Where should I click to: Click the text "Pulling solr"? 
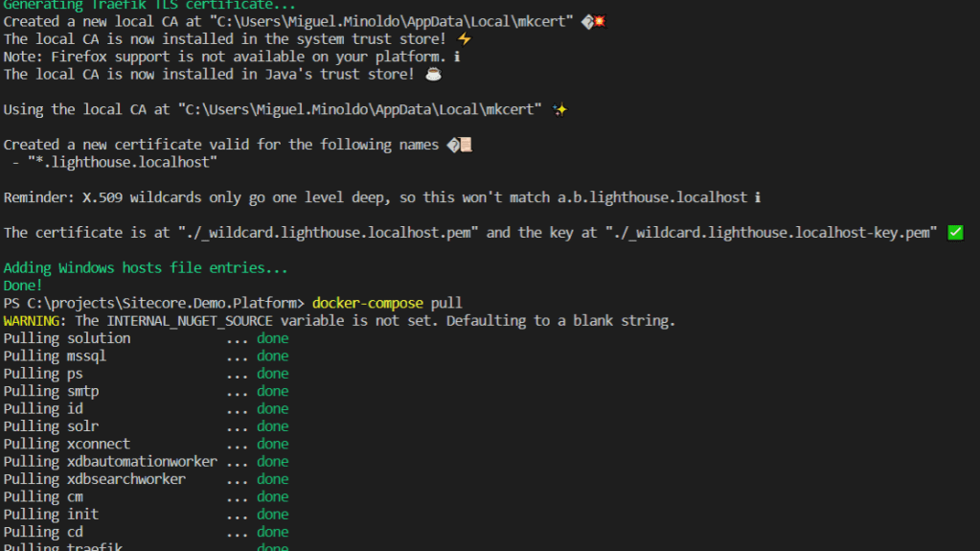(x=51, y=425)
